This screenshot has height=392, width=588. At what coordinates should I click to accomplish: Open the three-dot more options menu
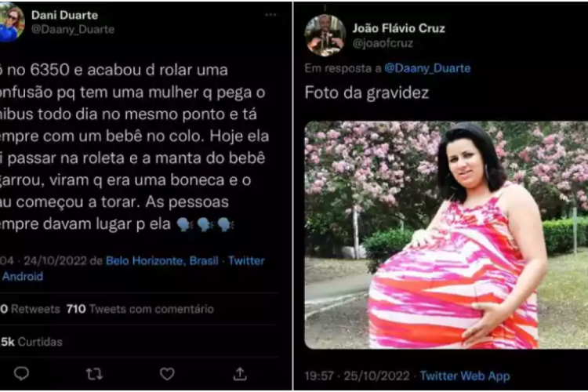(x=270, y=15)
